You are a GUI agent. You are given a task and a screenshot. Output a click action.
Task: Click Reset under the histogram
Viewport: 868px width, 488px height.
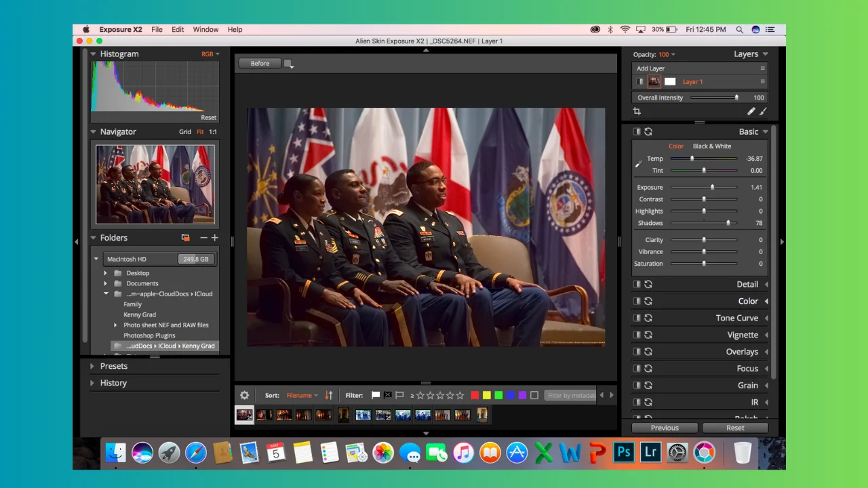[x=208, y=117]
